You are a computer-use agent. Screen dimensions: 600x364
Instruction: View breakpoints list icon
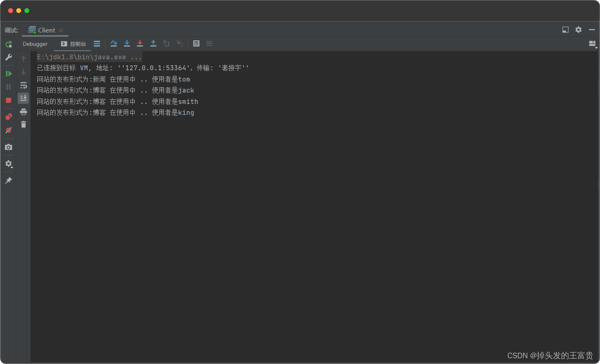[x=9, y=117]
